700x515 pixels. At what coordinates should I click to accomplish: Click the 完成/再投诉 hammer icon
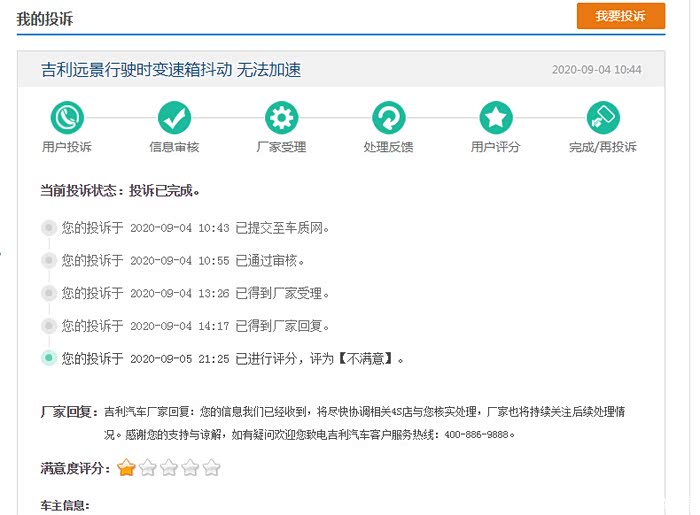pos(603,118)
